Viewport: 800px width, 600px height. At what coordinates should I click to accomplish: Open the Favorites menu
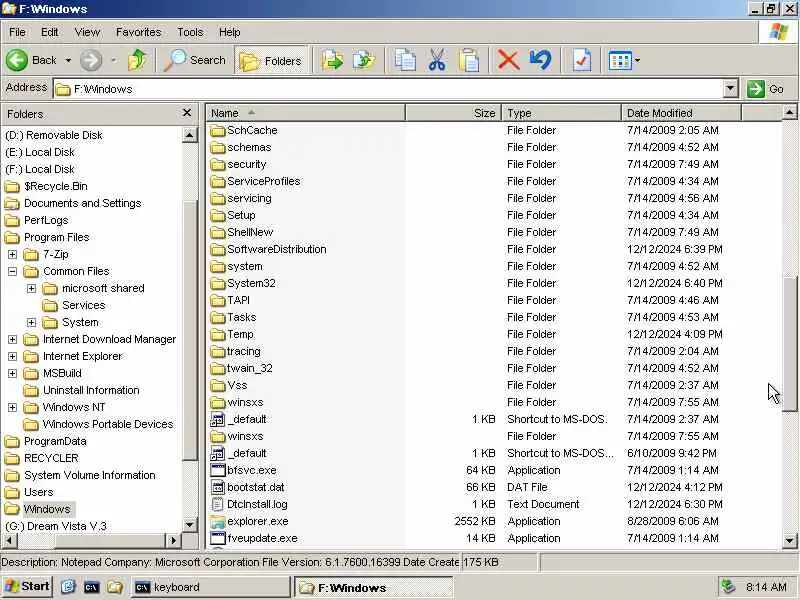click(x=138, y=32)
